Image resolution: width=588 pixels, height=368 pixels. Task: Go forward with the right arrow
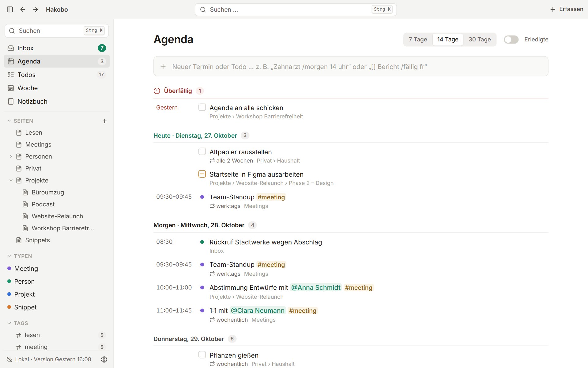tap(36, 10)
